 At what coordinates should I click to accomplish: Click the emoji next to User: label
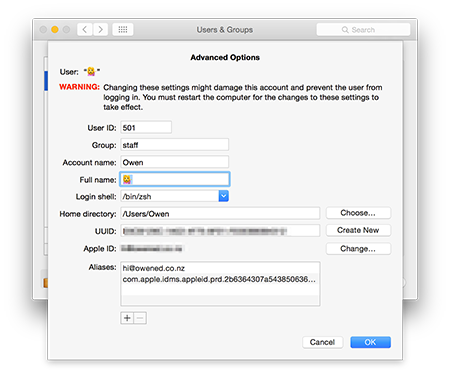pos(91,71)
